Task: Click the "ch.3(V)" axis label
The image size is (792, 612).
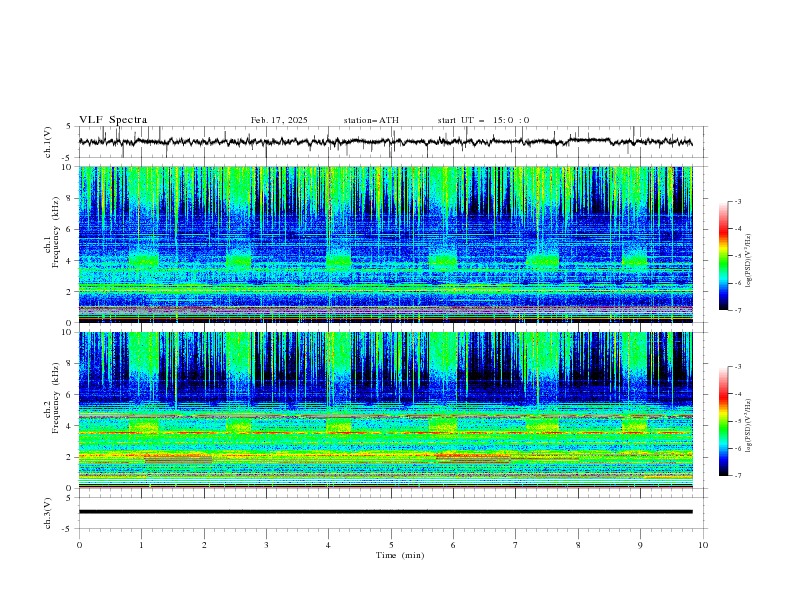Action: point(48,513)
